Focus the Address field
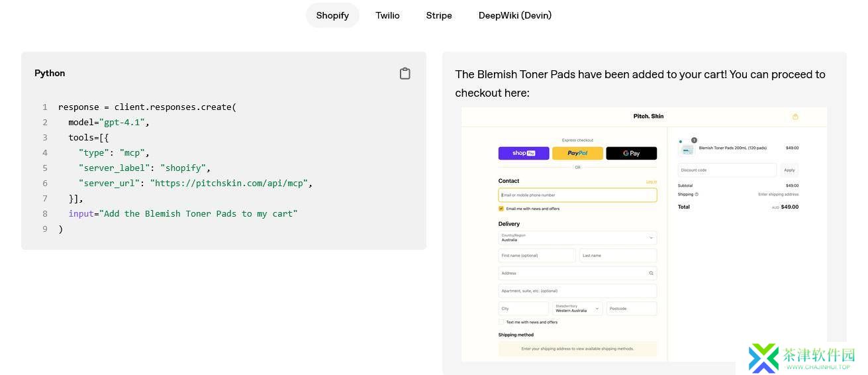This screenshot has width=868, height=375. click(x=577, y=273)
